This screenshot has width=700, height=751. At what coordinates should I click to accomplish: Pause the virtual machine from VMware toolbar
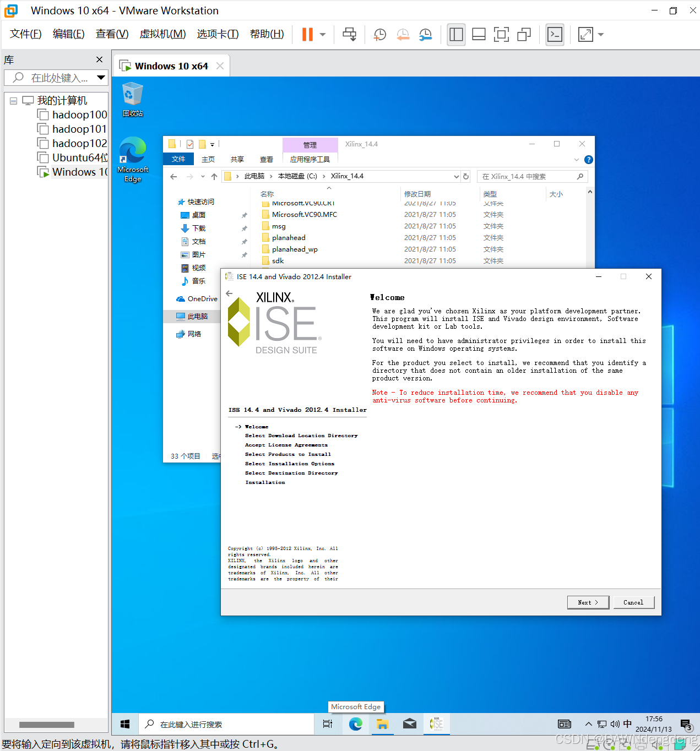[x=307, y=34]
